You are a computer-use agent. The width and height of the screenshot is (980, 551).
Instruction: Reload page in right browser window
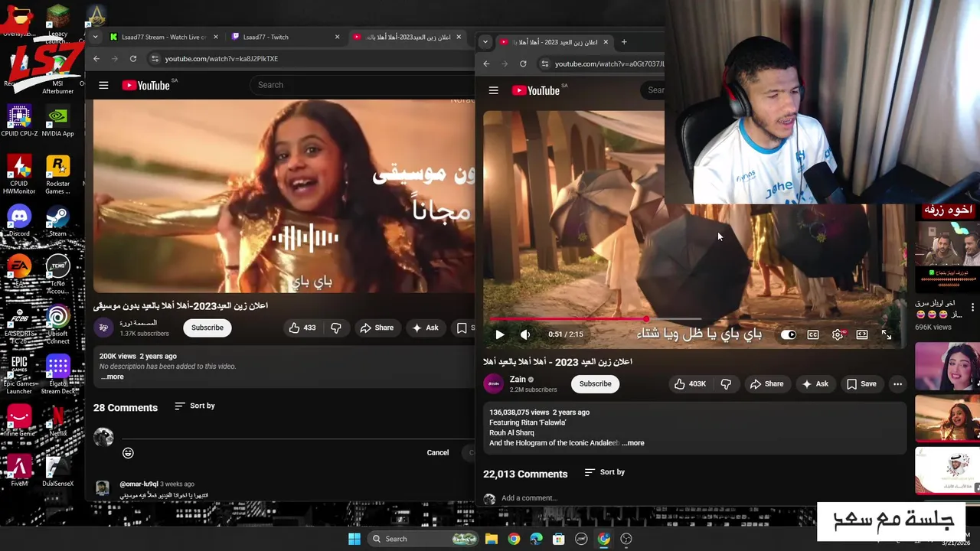click(x=523, y=64)
